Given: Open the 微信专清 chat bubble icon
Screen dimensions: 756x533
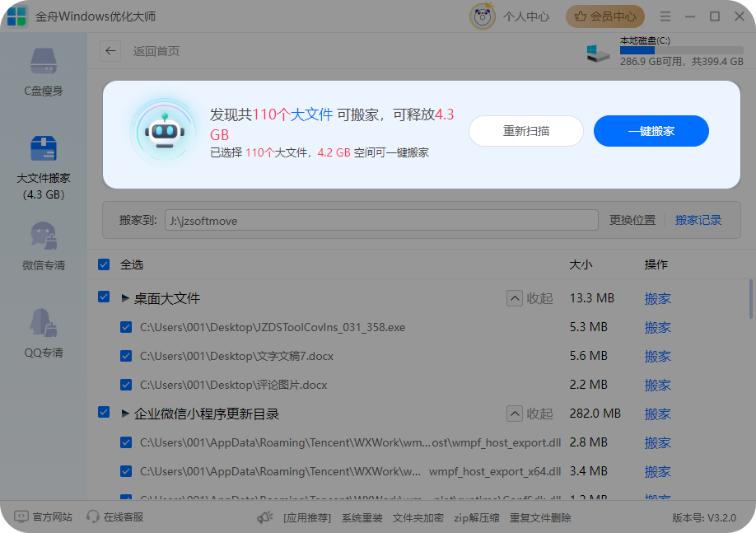Looking at the screenshot, I should 44,236.
